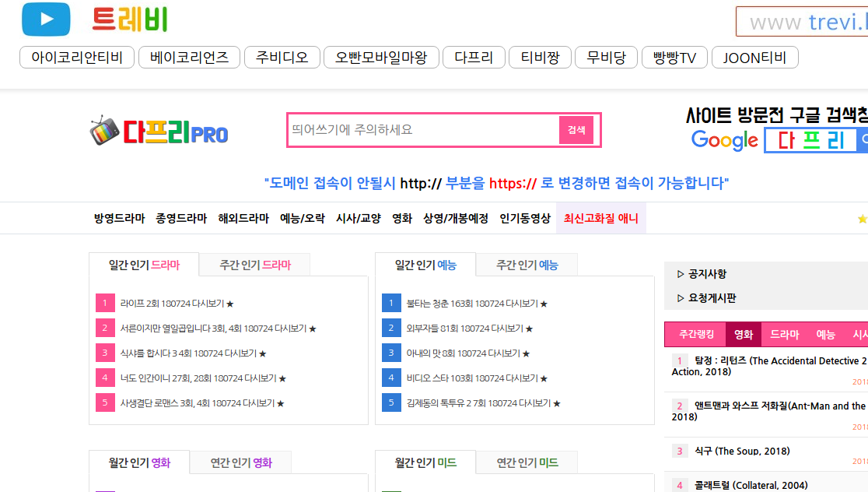Click the www trevi address banner
Screen dimensions: 868x492
(x=802, y=22)
